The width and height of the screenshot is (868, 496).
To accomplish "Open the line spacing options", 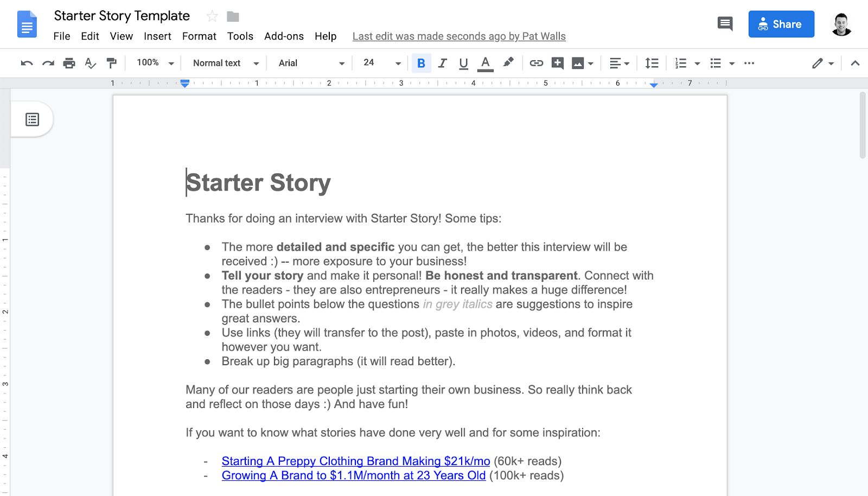I will point(652,63).
